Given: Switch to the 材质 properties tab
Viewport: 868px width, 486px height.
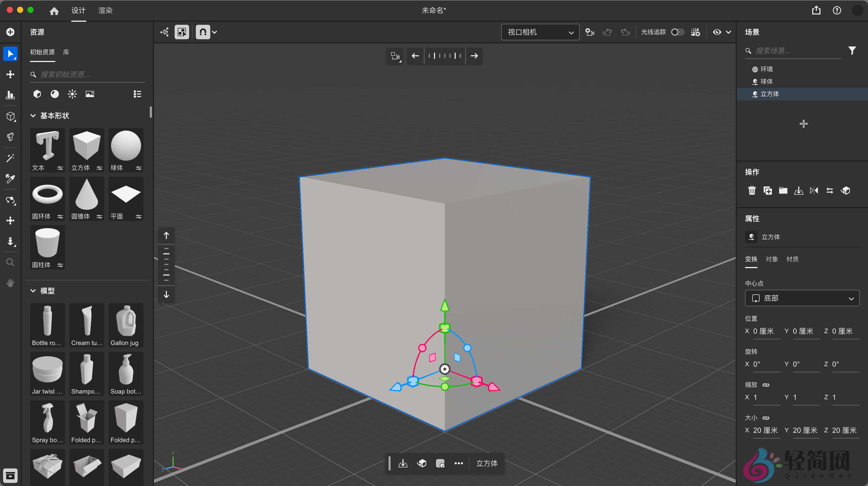Looking at the screenshot, I should (x=793, y=259).
